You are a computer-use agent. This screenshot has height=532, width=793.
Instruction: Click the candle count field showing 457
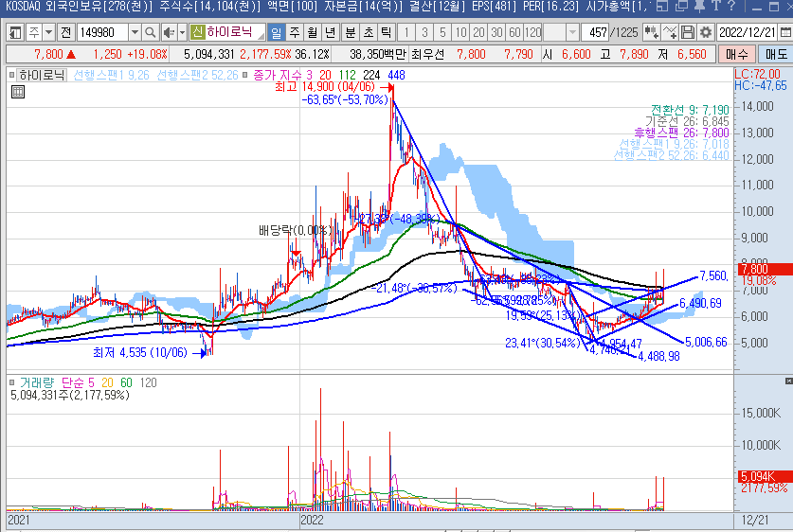[595, 33]
